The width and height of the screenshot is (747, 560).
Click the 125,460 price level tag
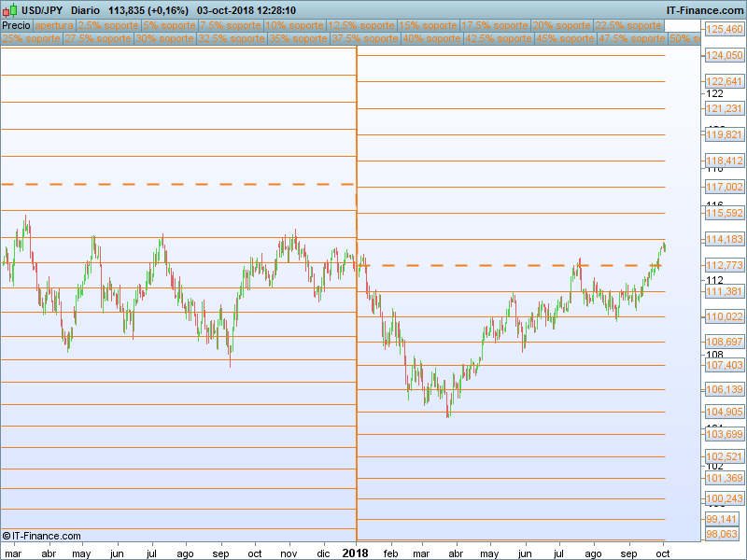724,30
